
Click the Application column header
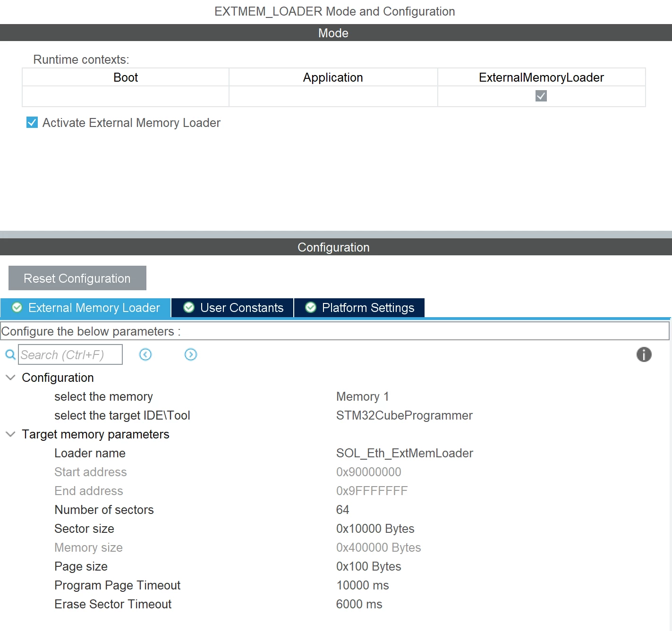(333, 77)
